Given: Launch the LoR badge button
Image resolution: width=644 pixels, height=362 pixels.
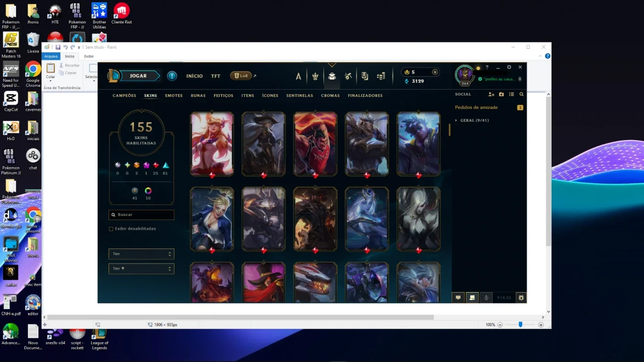Looking at the screenshot, I should (x=241, y=76).
